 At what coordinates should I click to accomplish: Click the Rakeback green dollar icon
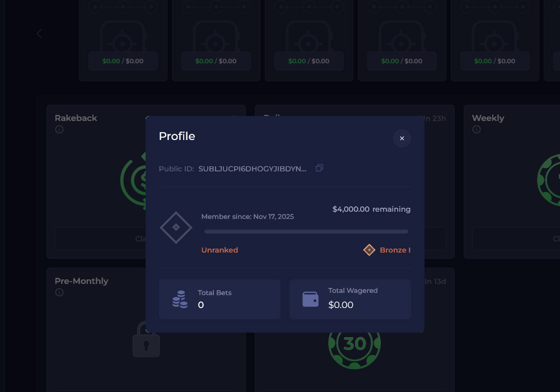[x=133, y=180]
